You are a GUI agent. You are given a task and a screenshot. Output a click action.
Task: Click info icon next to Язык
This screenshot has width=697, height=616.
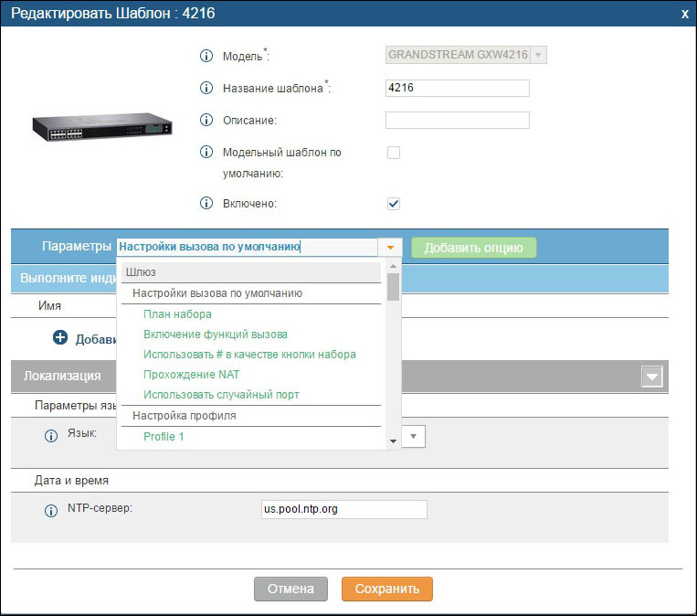tap(51, 436)
